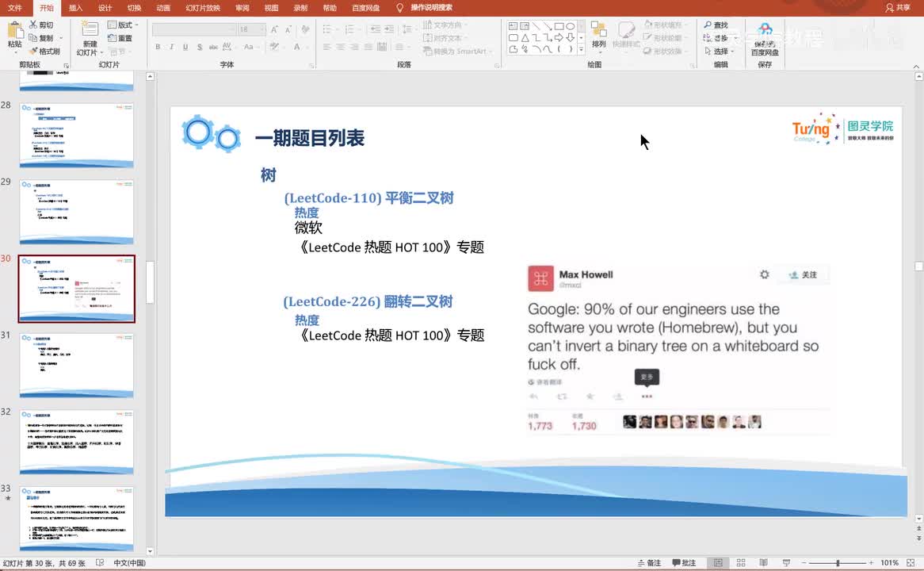Click the fit slide to window icon
924x571 pixels.
tap(911, 563)
